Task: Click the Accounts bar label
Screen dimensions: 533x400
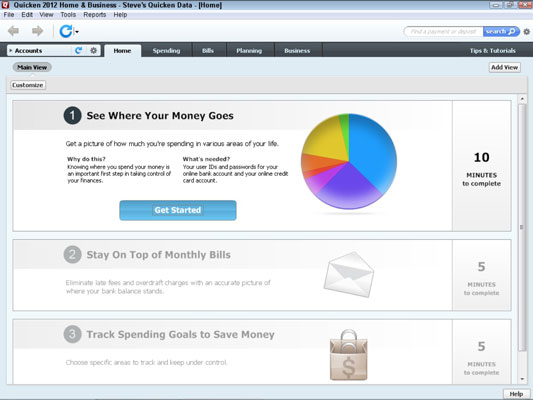Action: [28, 51]
